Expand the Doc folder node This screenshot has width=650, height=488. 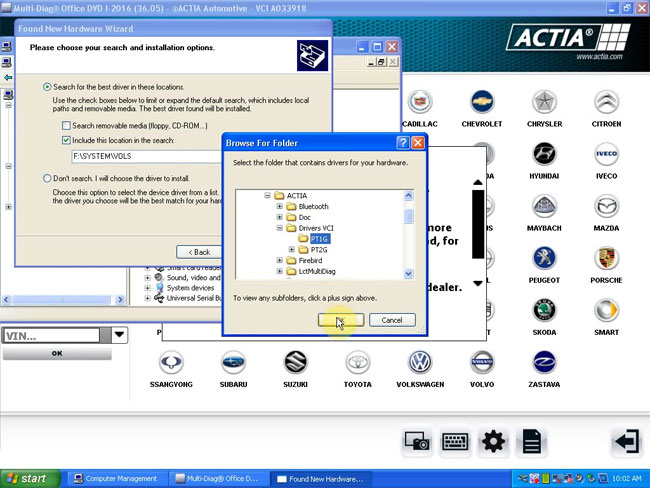pyautogui.click(x=279, y=217)
